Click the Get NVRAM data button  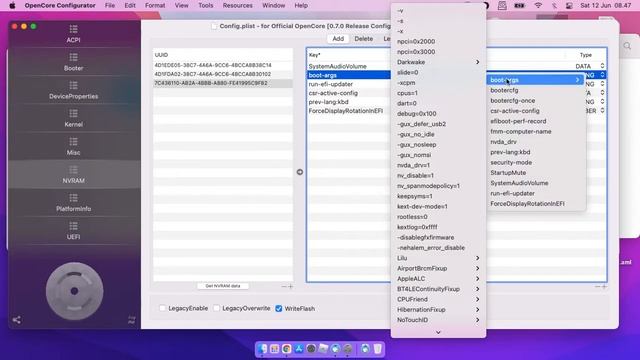pos(223,286)
